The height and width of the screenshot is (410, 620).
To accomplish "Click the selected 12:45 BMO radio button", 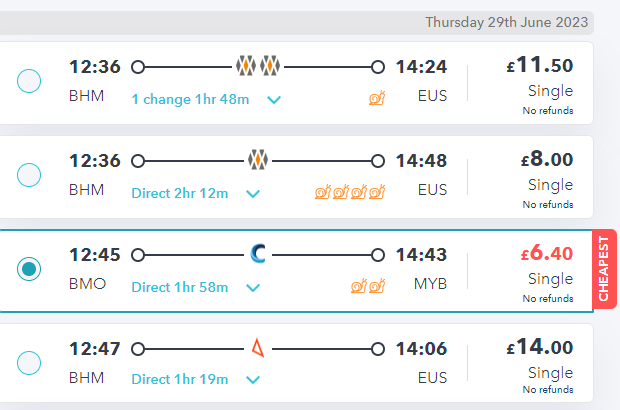I will pyautogui.click(x=29, y=269).
